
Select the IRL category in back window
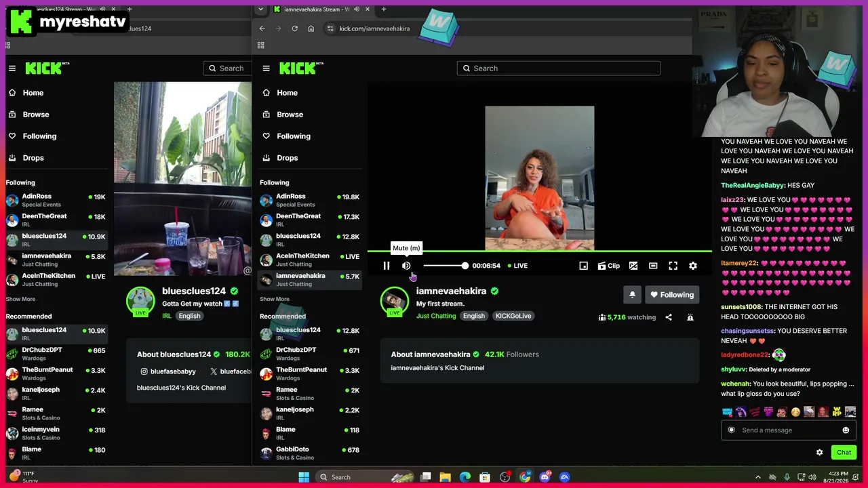[x=167, y=316]
